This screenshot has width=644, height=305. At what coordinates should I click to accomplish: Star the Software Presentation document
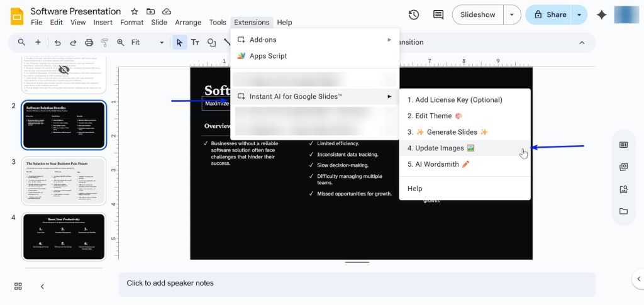[135, 11]
